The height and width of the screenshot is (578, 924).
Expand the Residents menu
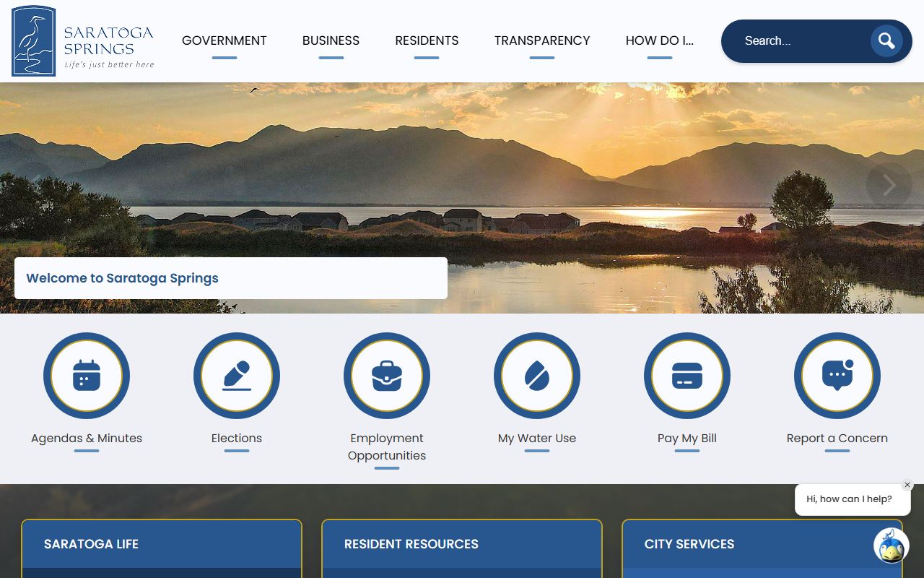427,41
